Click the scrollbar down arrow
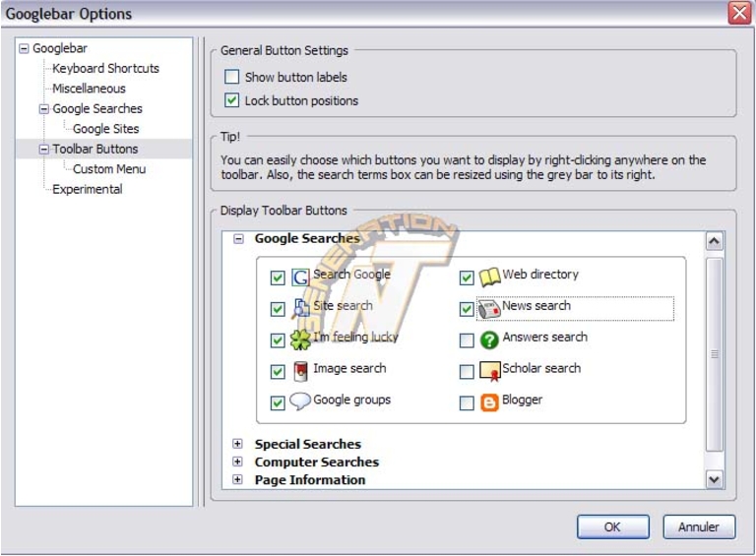The image size is (756, 556). (714, 479)
